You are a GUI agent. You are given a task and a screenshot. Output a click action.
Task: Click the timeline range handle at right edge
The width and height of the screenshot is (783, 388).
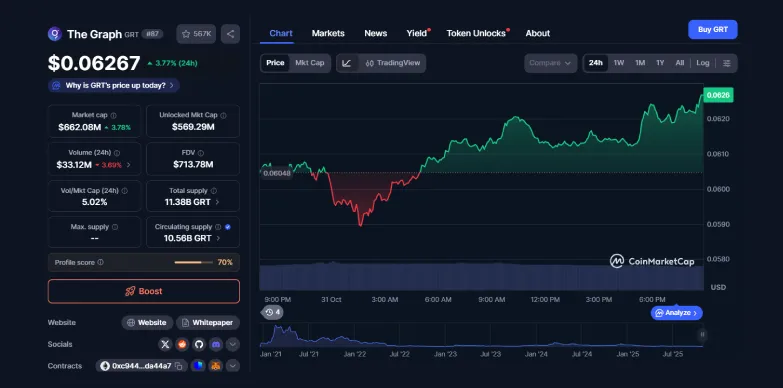click(x=703, y=335)
